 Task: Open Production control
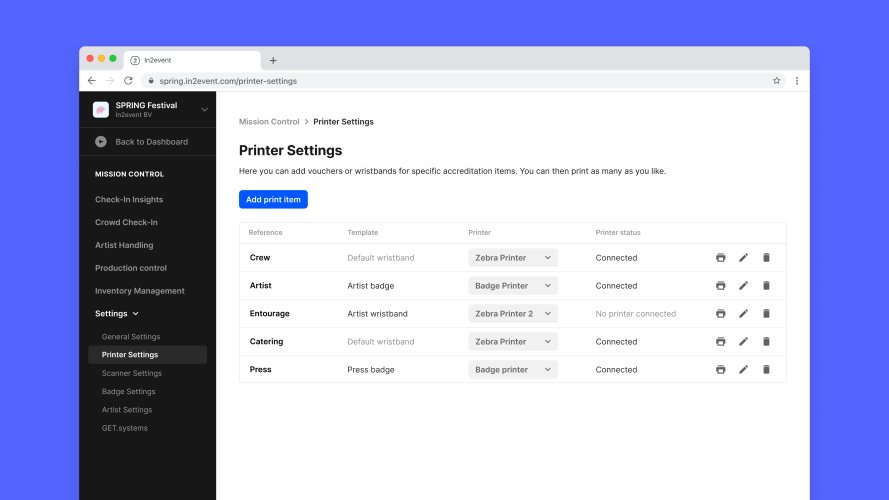point(131,268)
